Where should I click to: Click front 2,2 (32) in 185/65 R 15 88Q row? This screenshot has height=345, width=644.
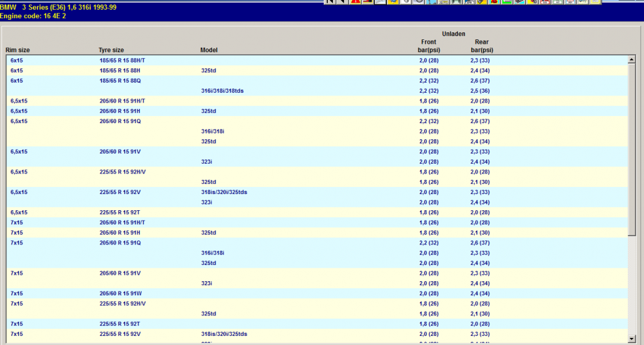click(x=429, y=81)
